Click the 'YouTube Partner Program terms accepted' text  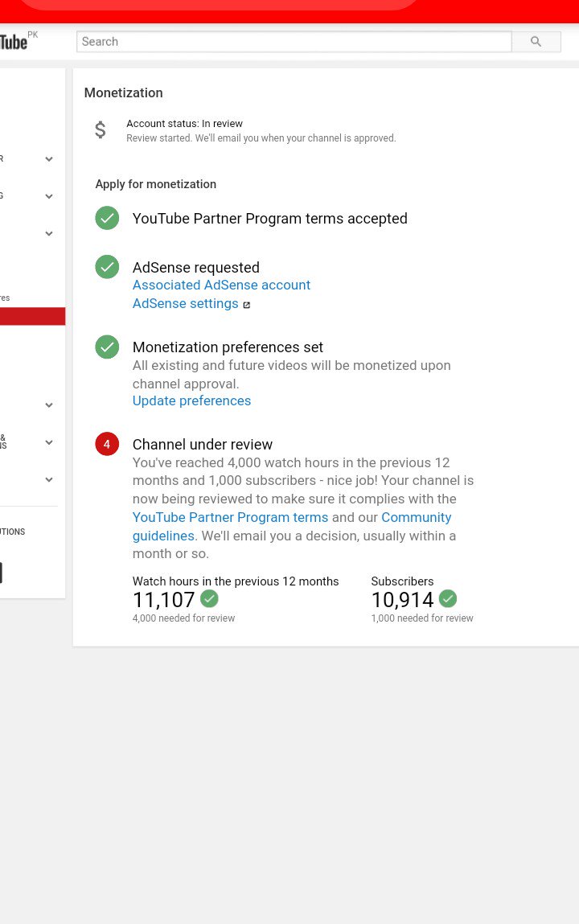(269, 219)
